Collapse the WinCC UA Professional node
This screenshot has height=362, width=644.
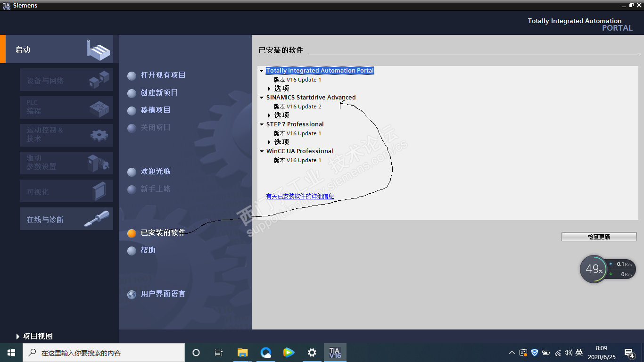pyautogui.click(x=262, y=151)
